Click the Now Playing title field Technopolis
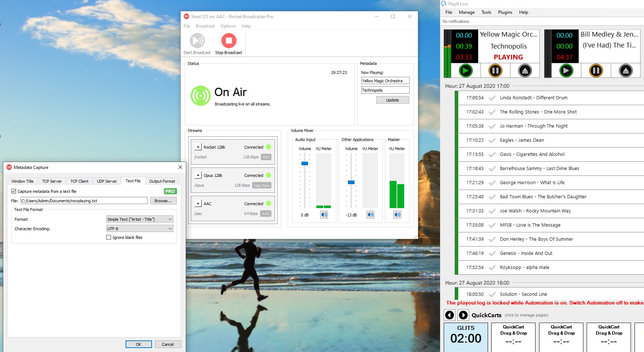 click(385, 90)
